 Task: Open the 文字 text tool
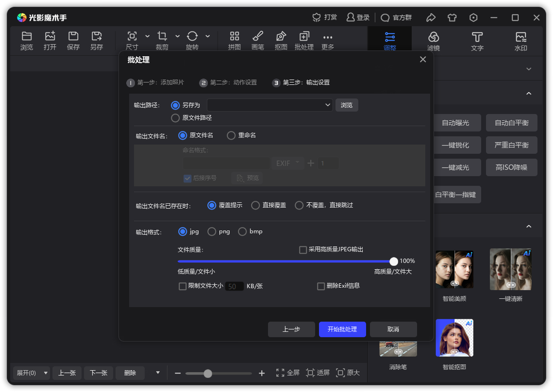click(477, 41)
